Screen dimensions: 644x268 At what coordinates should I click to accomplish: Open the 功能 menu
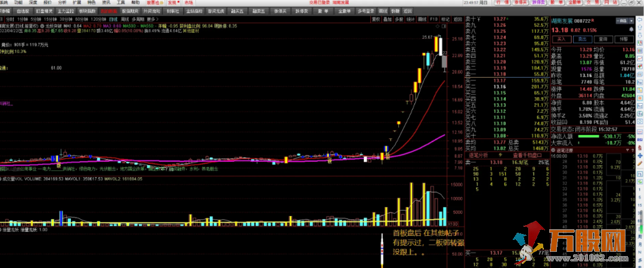point(18,2)
